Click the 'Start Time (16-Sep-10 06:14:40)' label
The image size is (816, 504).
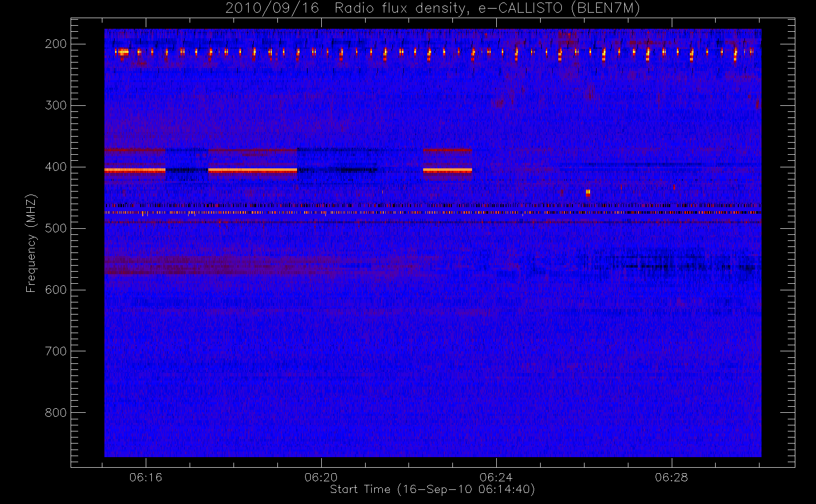[432, 489]
